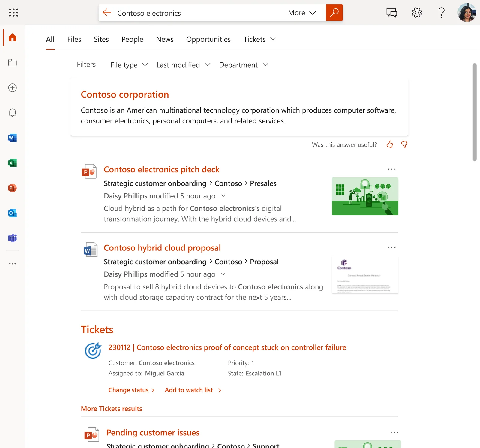Viewport: 480px width, 448px height.
Task: Launch Excel from the left rail
Action: click(x=13, y=163)
